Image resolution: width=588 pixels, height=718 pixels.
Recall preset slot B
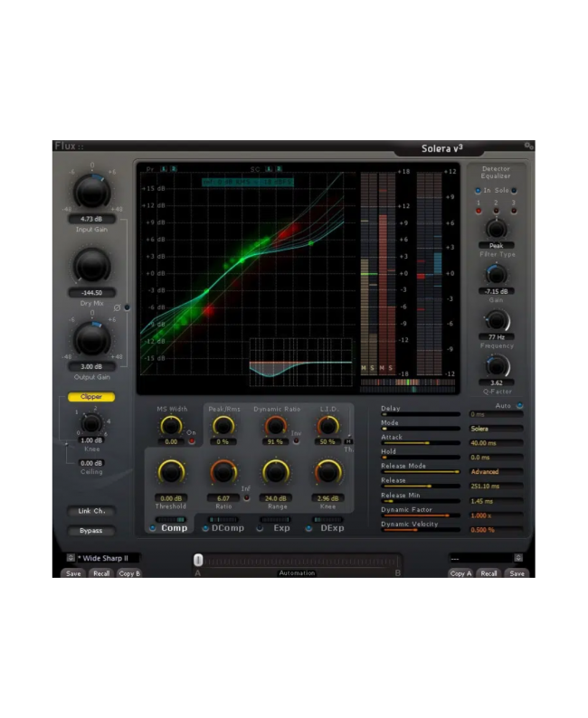tap(488, 573)
